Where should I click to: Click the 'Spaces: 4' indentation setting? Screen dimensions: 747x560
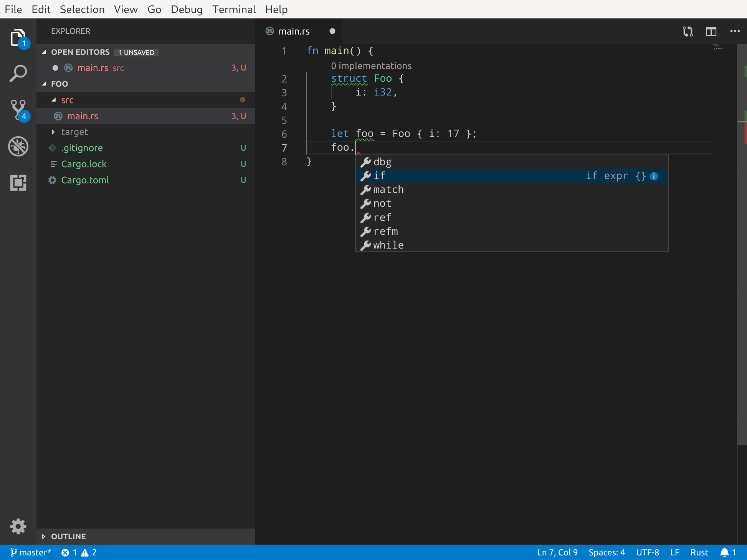607,552
